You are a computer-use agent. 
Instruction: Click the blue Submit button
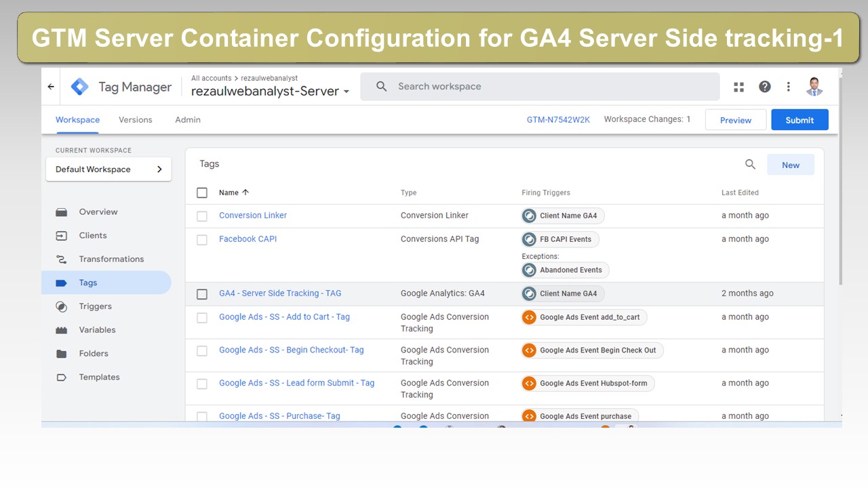point(800,120)
